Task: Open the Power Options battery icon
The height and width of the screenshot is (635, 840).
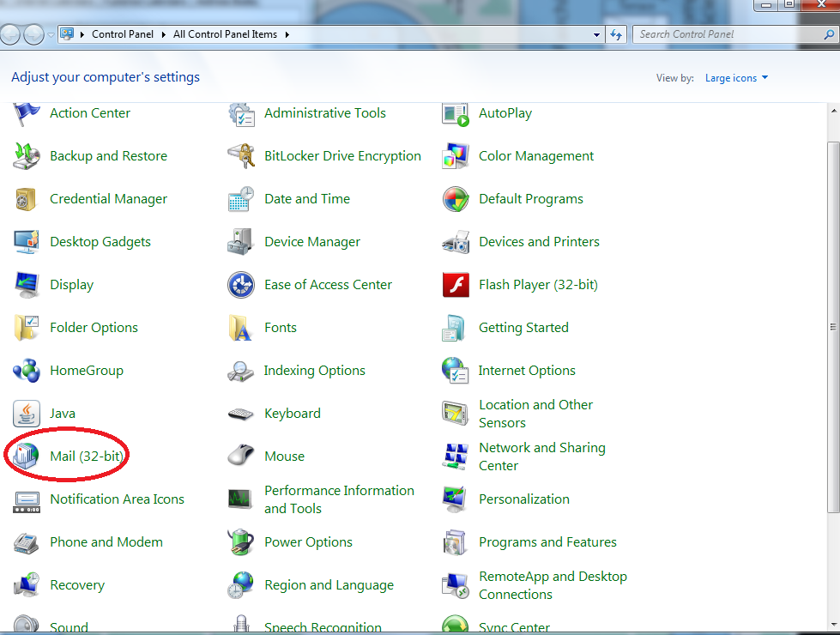Action: (241, 542)
